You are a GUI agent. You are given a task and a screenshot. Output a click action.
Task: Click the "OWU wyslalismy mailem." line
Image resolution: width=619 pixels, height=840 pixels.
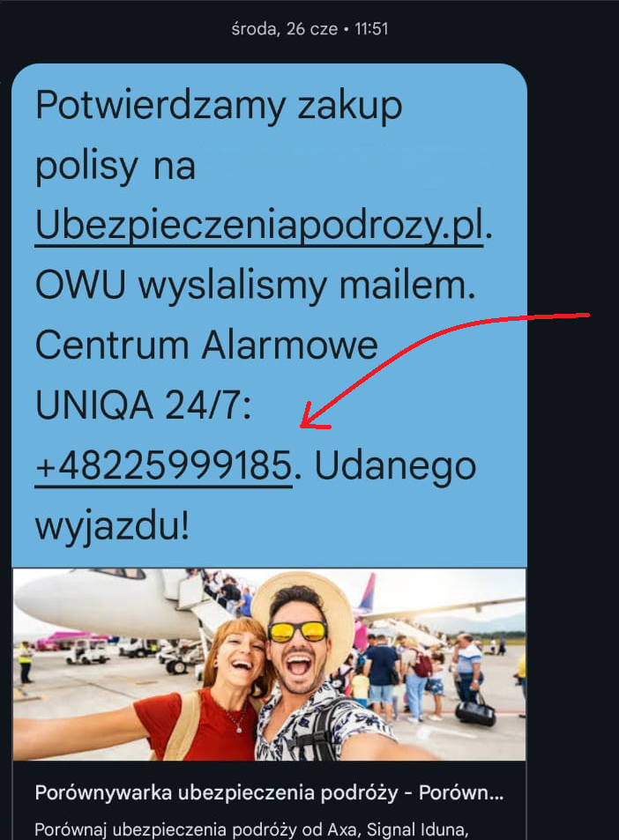pos(255,286)
